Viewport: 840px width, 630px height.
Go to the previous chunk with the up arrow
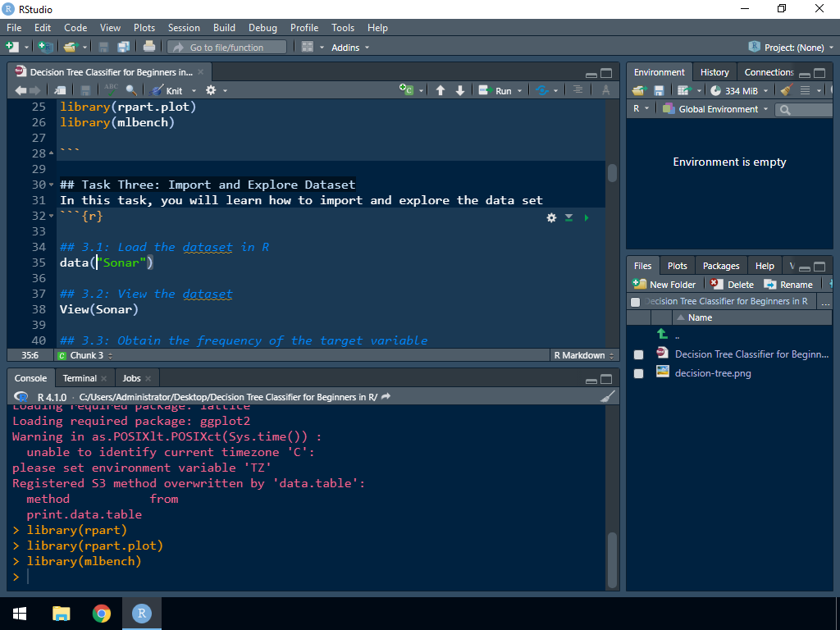441,90
